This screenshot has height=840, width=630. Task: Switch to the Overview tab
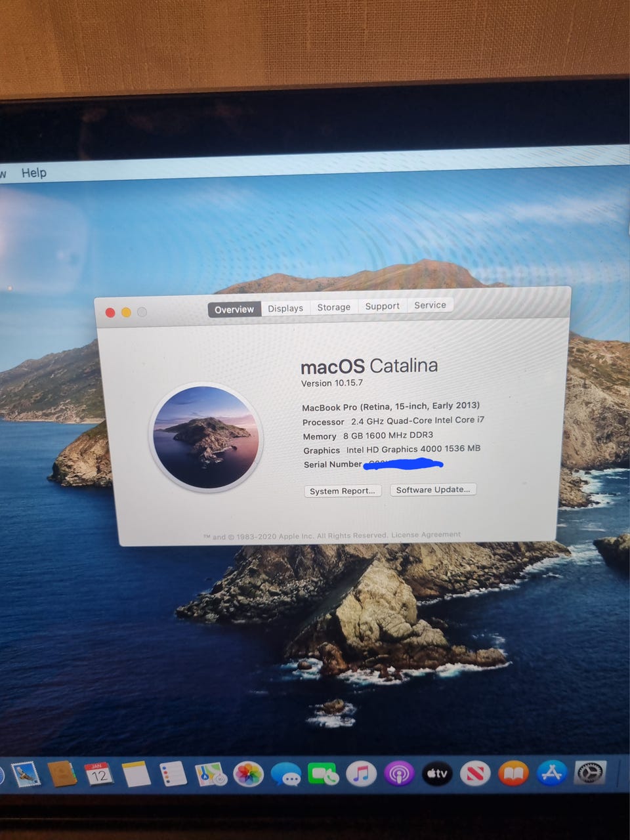[234, 309]
